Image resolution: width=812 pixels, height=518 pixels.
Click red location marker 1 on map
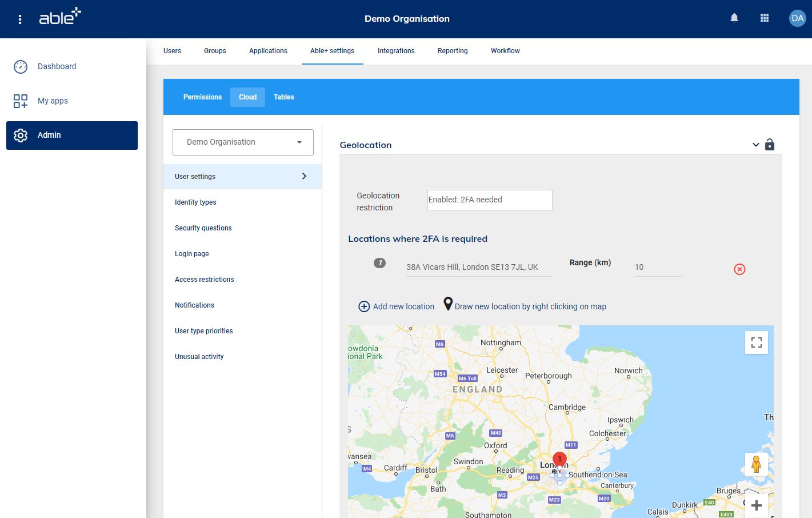[559, 459]
